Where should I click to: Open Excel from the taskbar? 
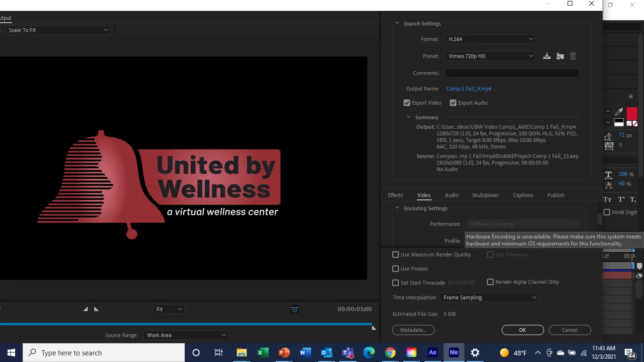pos(263,353)
